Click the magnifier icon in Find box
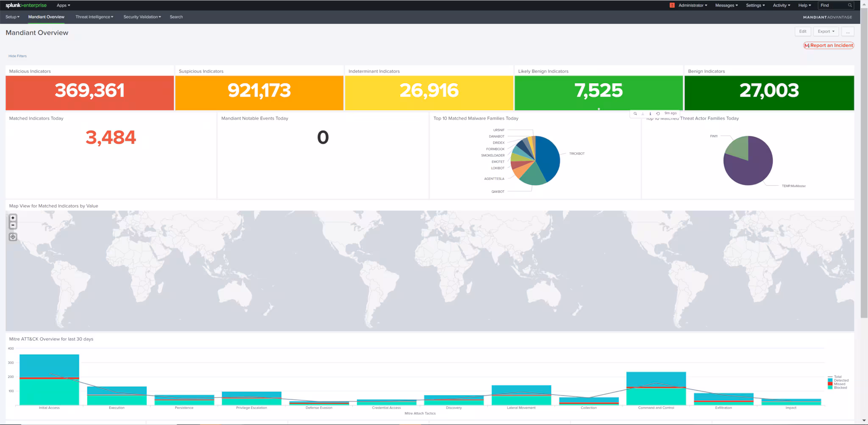This screenshot has height=425, width=868. tap(850, 5)
